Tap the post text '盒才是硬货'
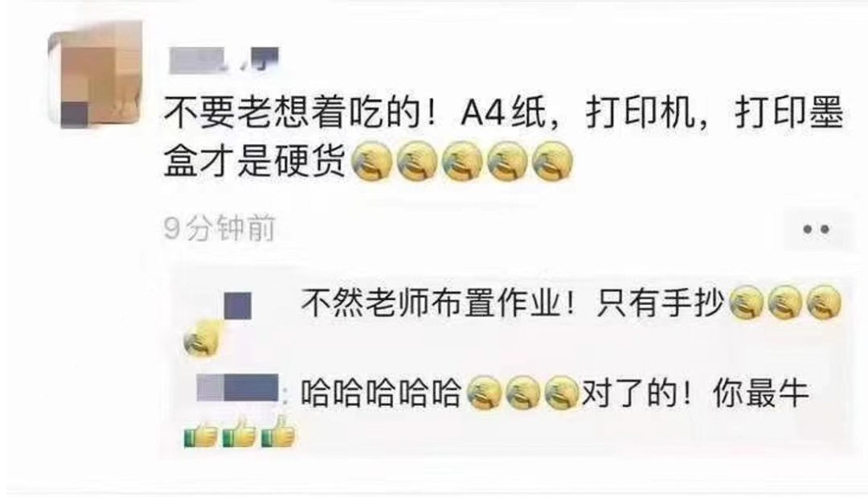Image resolution: width=868 pixels, height=497 pixels. [256, 162]
